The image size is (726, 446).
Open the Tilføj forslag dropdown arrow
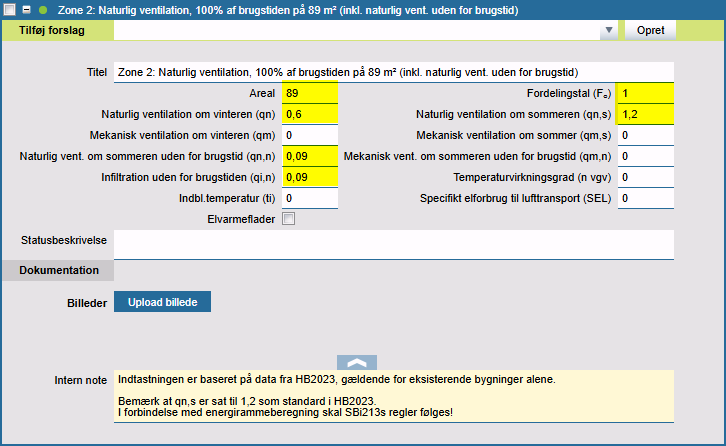tap(608, 31)
